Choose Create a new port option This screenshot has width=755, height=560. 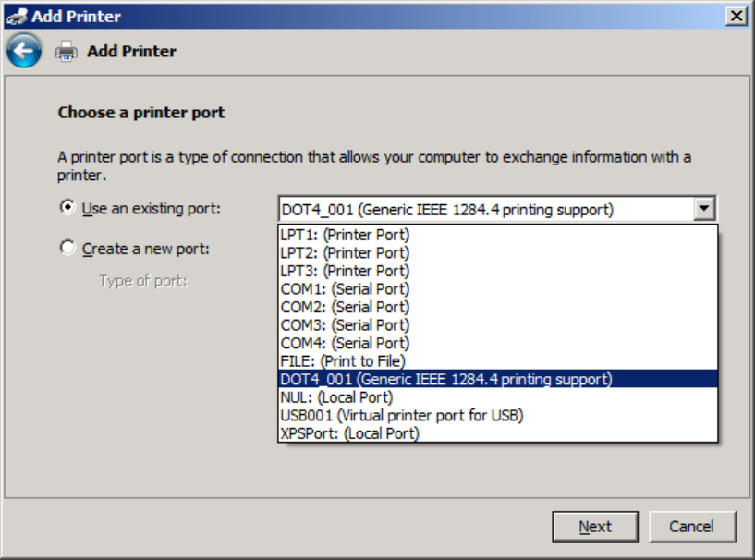click(x=67, y=248)
